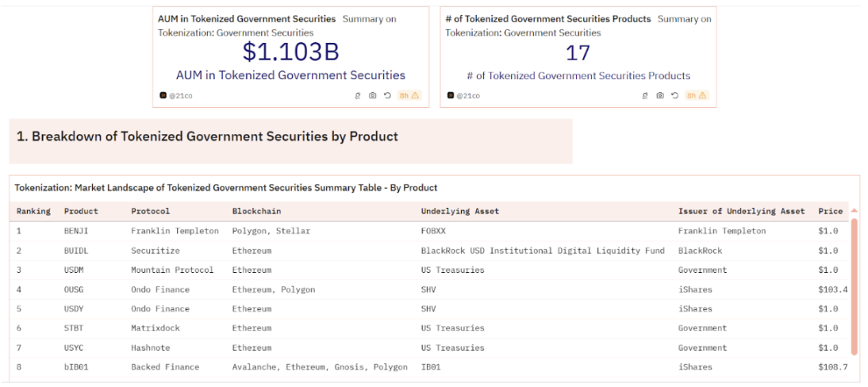
Task: Click iShares issuer in the bIB01 row
Action: pyautogui.click(x=695, y=366)
